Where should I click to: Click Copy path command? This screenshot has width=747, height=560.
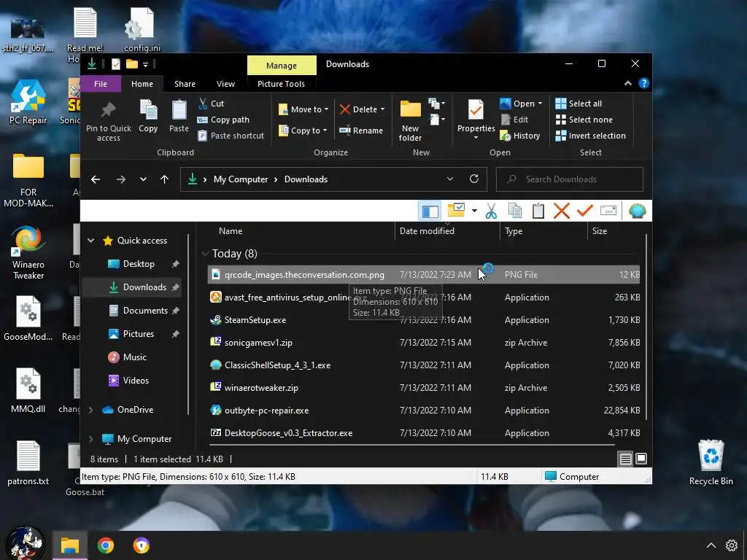[x=223, y=120]
